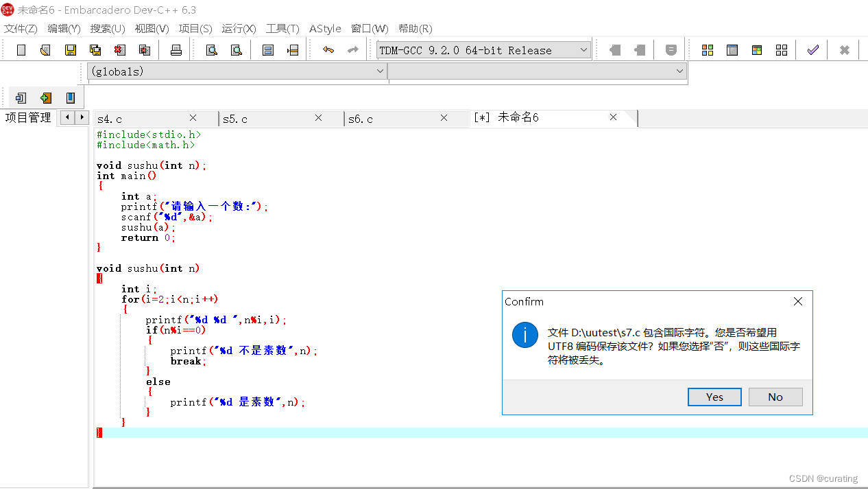This screenshot has height=490, width=868.
Task: Click the #include<math.h> line
Action: click(x=145, y=145)
